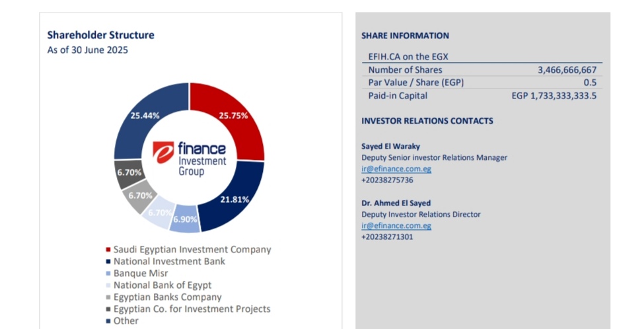The image size is (644, 329).
Task: Open the email link under Sayed El Waraky
Action: pos(396,169)
